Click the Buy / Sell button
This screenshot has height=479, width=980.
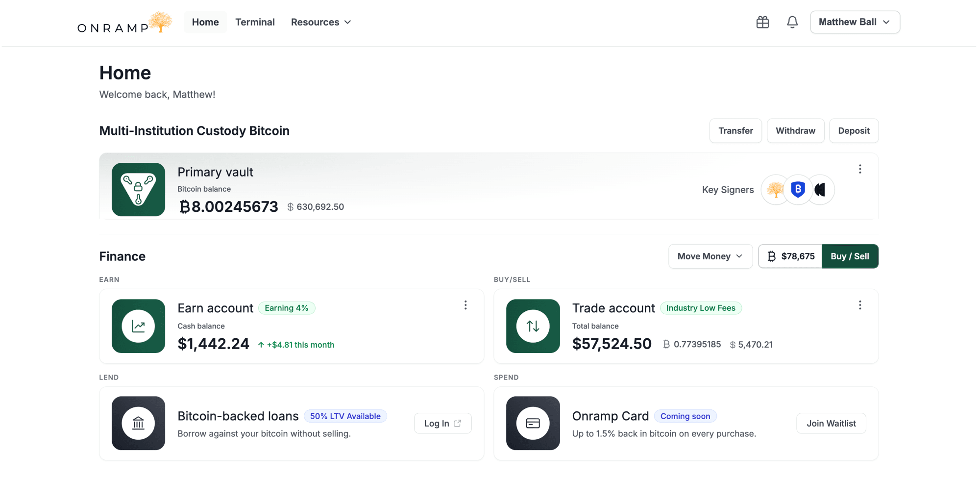pyautogui.click(x=850, y=256)
